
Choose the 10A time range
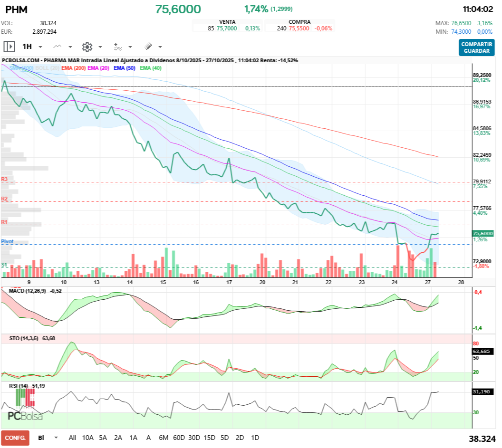[88, 438]
